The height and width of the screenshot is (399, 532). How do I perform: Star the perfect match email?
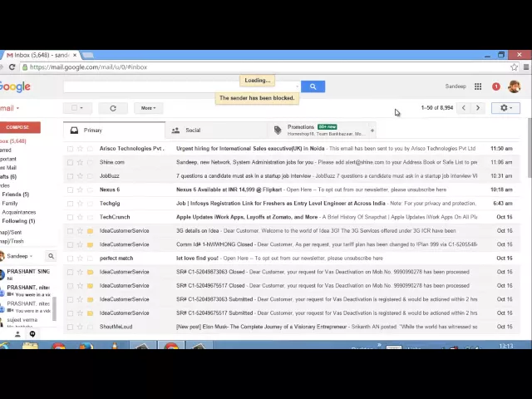[x=80, y=259]
